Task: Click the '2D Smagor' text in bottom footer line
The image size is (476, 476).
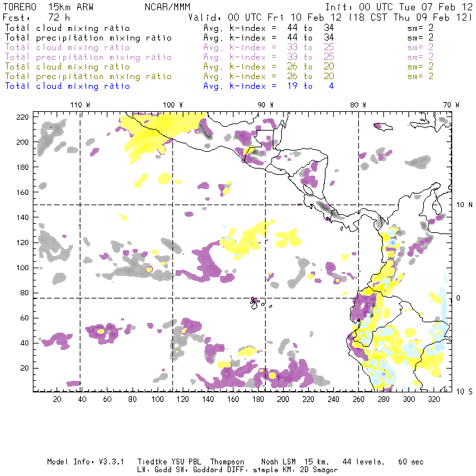Action: coord(319,470)
